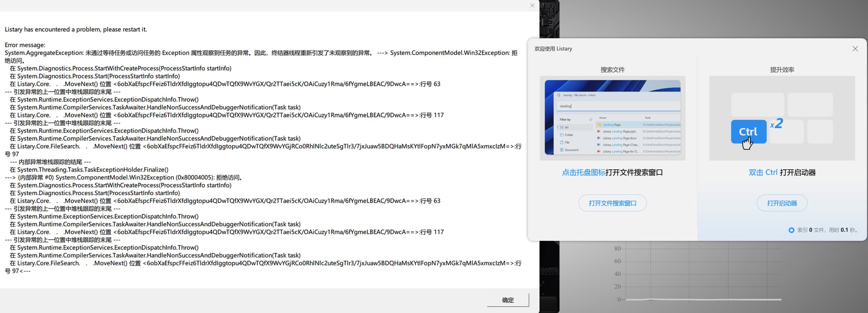Click the (内部异常 #0) Win32Exception line
Image resolution: width=868 pixels, height=313 pixels.
click(125, 178)
